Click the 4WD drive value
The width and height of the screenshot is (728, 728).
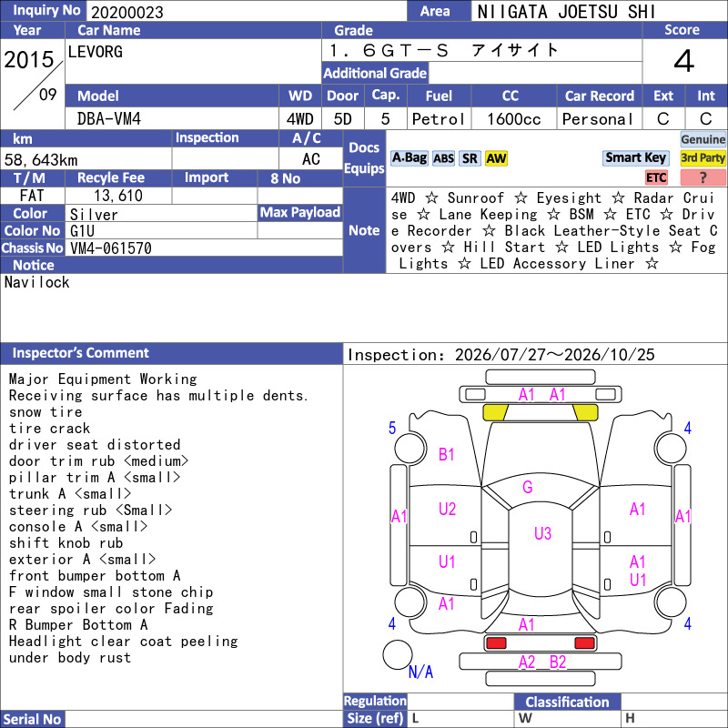pyautogui.click(x=300, y=119)
